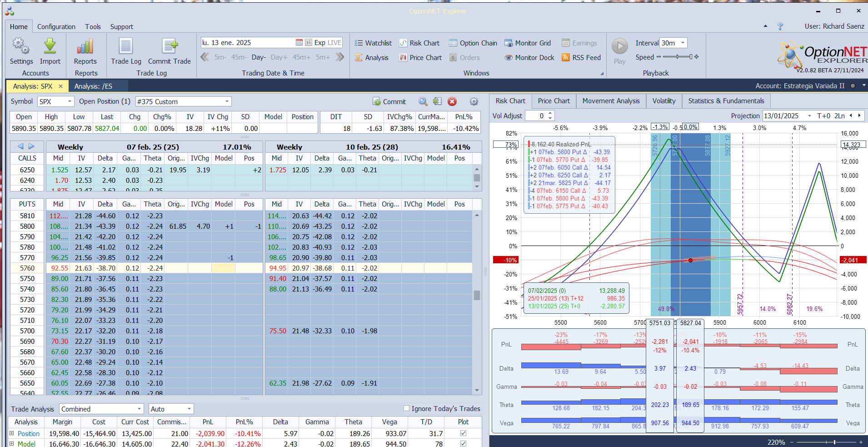The height and width of the screenshot is (447, 868).
Task: Switch to the Analysis: /ES tab
Action: [93, 86]
